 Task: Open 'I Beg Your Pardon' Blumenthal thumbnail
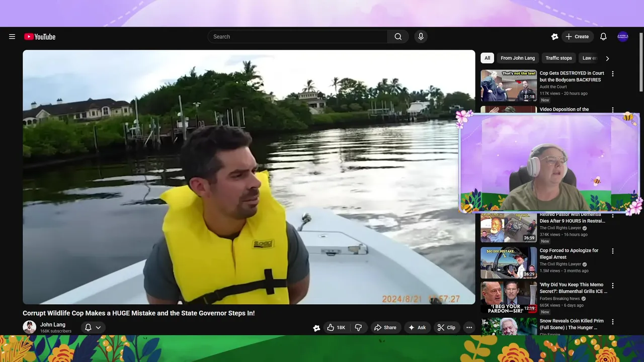509,297
